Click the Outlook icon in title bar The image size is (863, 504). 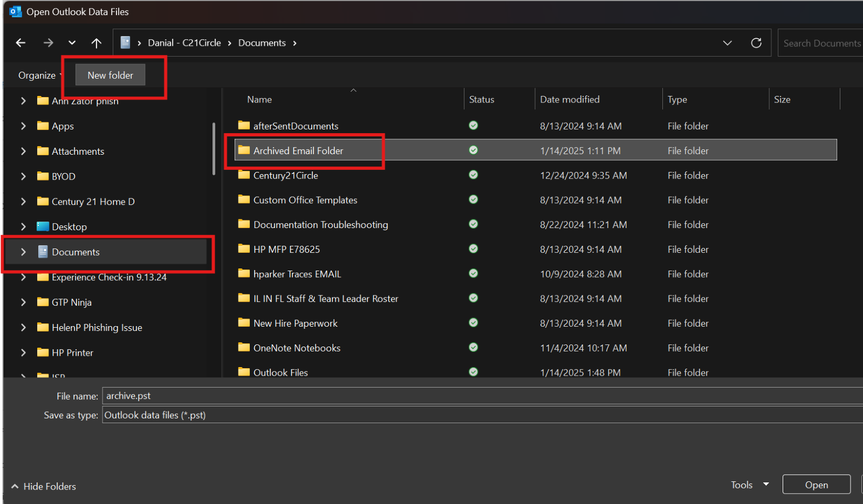[16, 11]
